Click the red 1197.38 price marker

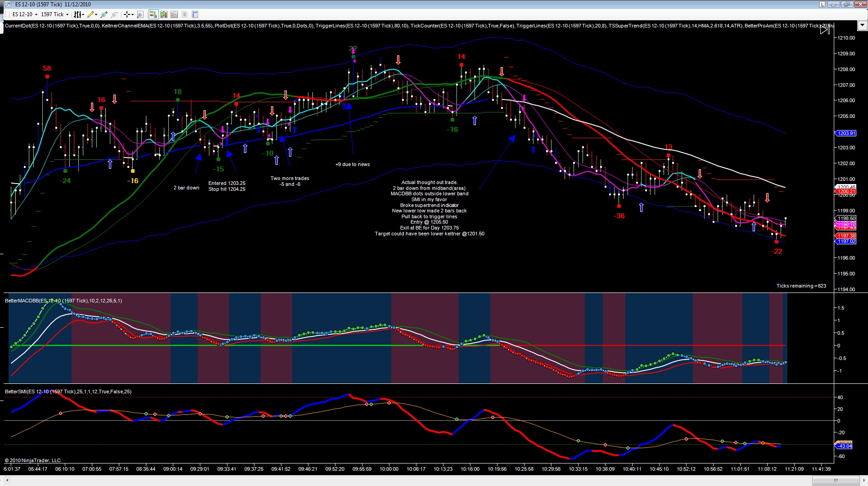coord(846,236)
